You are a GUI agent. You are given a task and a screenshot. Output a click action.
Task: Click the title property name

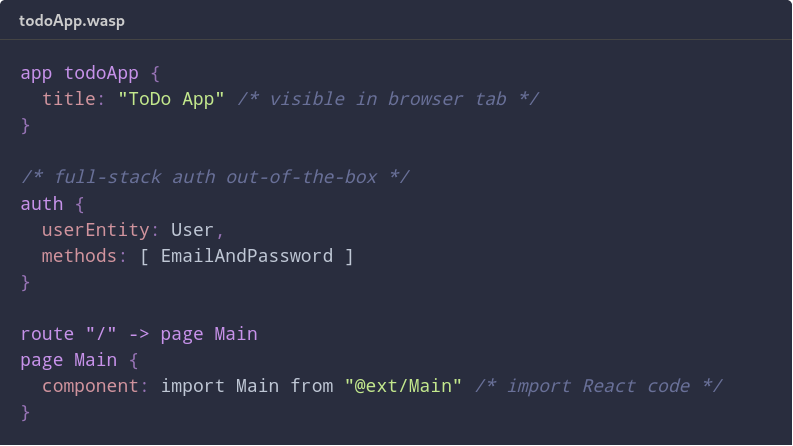tap(68, 99)
